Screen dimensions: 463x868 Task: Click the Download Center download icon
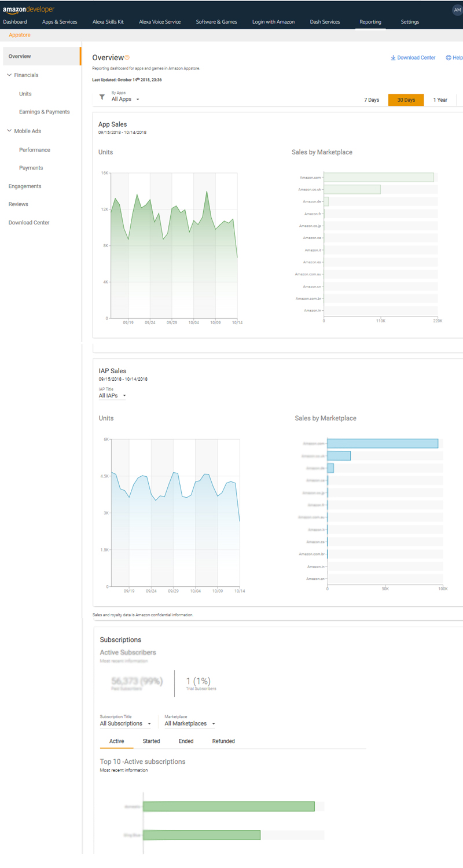[x=393, y=58]
